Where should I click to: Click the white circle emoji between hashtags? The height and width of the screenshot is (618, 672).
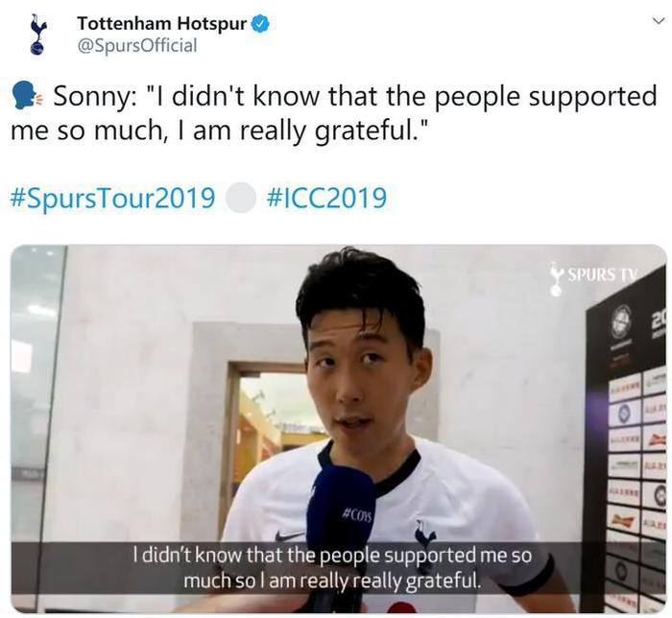(x=240, y=198)
